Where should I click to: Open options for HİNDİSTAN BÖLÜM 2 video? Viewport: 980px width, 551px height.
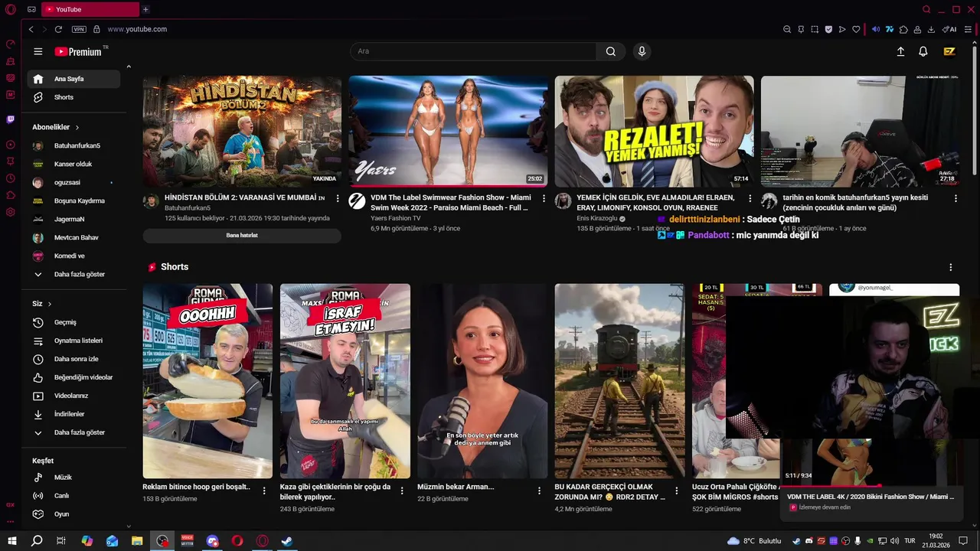[338, 198]
